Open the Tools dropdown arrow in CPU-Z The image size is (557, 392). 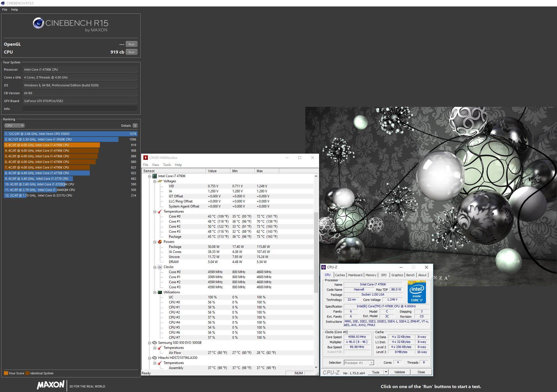click(386, 372)
